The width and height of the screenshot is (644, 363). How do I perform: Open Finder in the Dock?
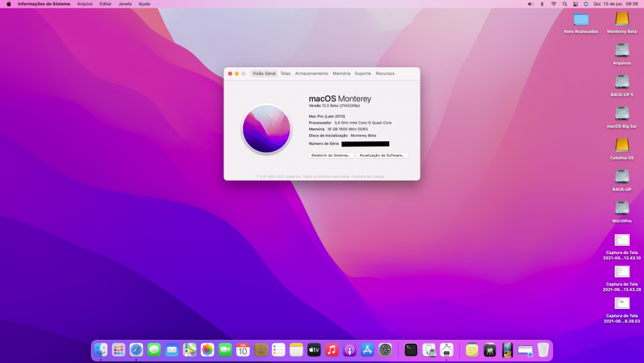click(100, 350)
